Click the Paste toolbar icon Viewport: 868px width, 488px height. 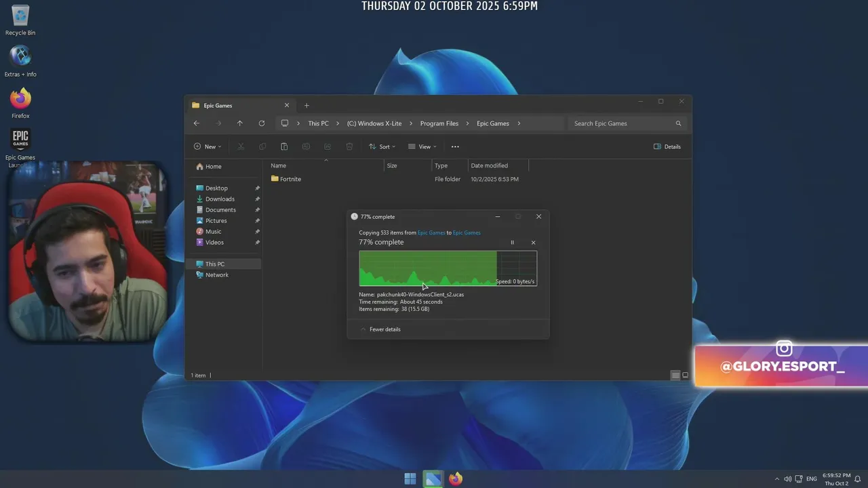[x=284, y=146]
